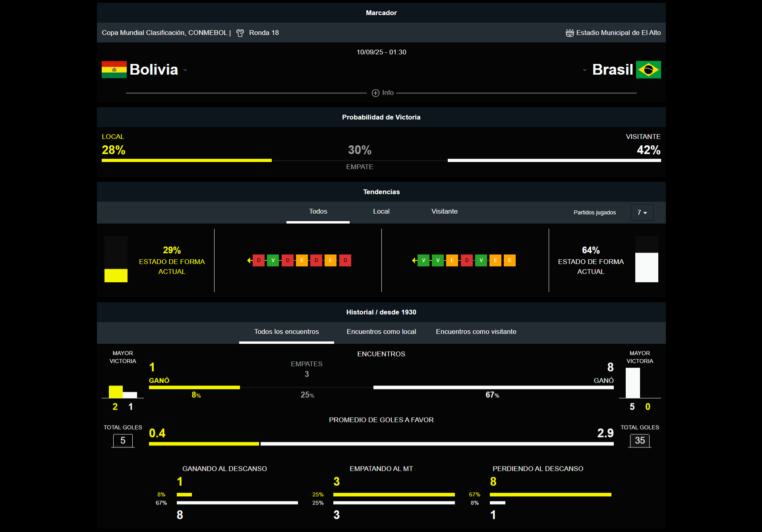Switch to the Local tab under Tendencias
The image size is (762, 532).
381,212
